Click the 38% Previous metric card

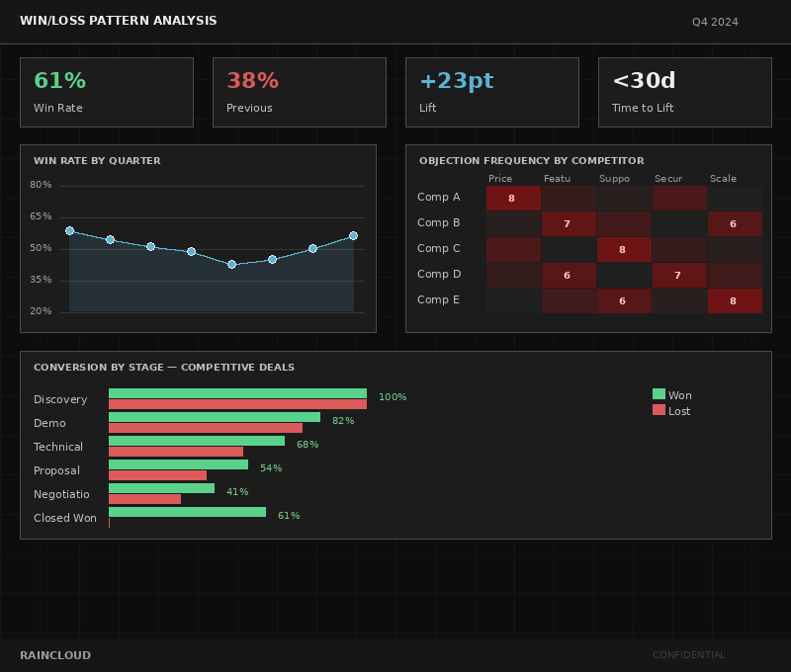tap(300, 92)
